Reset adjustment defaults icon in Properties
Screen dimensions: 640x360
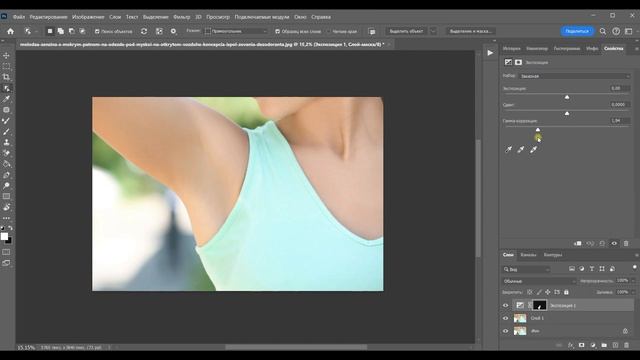(x=602, y=244)
